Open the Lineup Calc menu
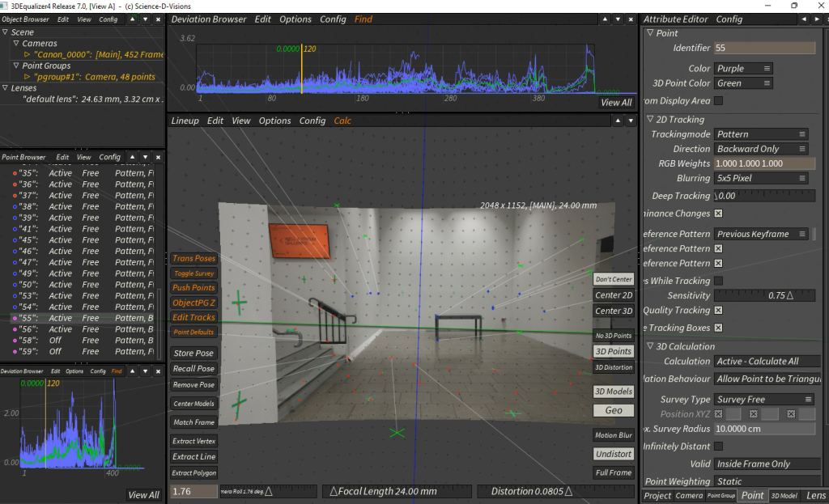Image resolution: width=829 pixels, height=504 pixels. point(342,121)
